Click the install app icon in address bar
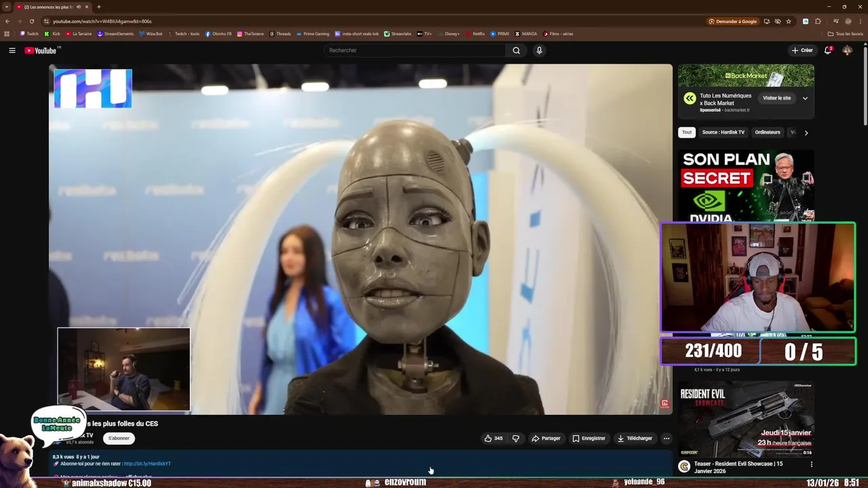 pos(767,21)
